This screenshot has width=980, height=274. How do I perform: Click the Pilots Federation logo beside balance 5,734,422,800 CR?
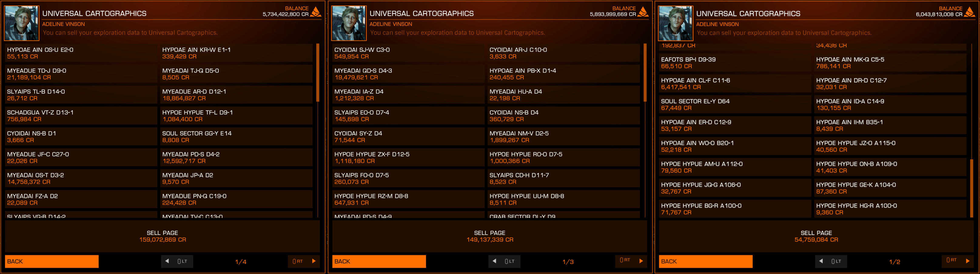point(316,12)
